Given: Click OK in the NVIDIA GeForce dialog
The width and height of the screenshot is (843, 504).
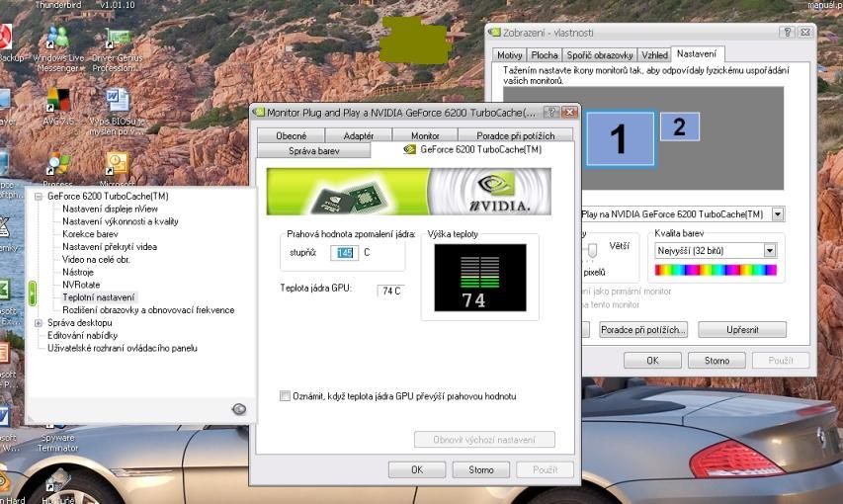Looking at the screenshot, I should [x=416, y=469].
